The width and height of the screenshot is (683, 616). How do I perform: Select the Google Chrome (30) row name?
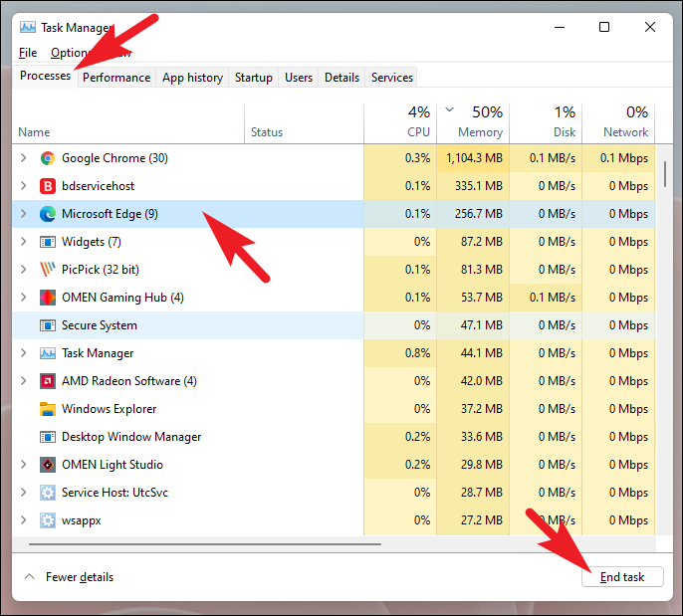pyautogui.click(x=114, y=158)
